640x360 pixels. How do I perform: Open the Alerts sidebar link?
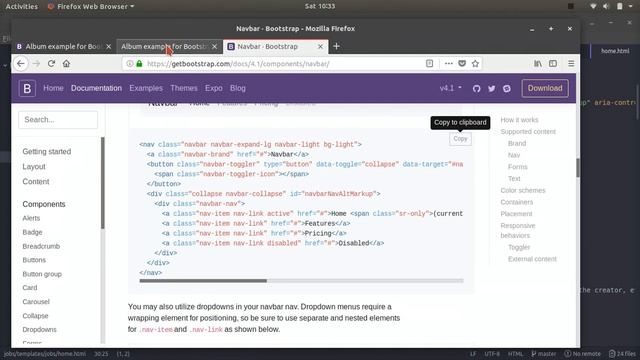31,218
